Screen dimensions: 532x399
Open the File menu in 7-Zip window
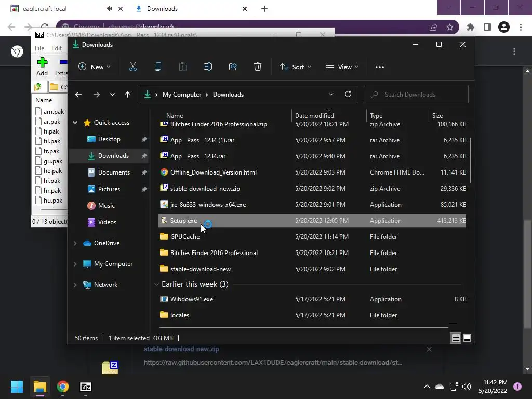pyautogui.click(x=39, y=48)
